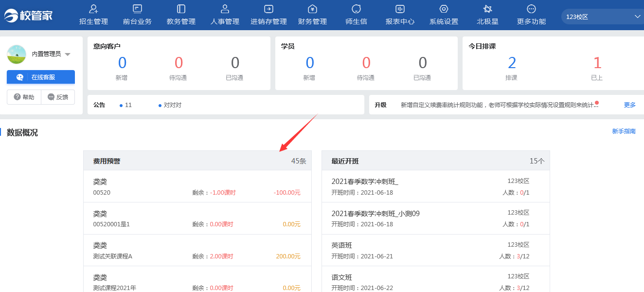Open announcement item 对对对
Viewport: 644px width, 292px height.
pyautogui.click(x=170, y=105)
